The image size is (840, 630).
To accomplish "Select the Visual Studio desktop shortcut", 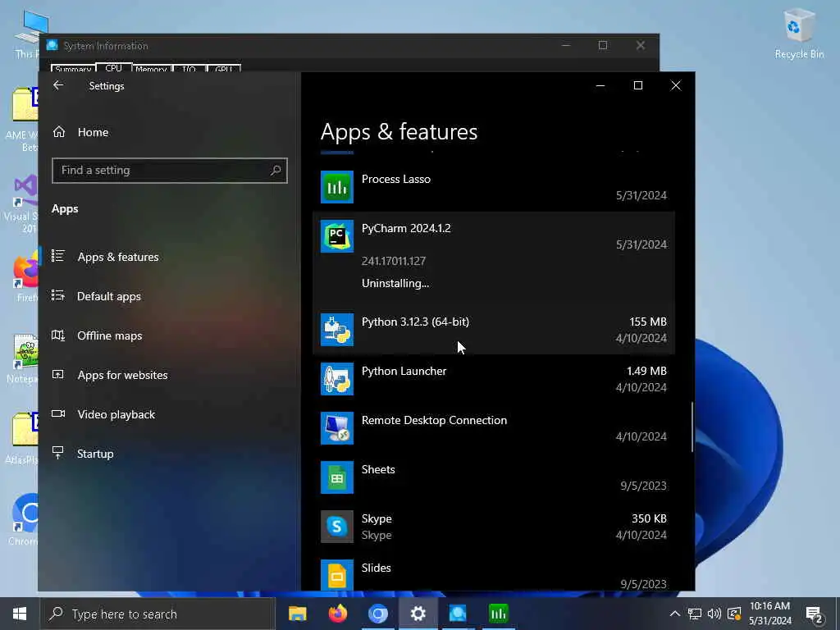I will click(21, 203).
